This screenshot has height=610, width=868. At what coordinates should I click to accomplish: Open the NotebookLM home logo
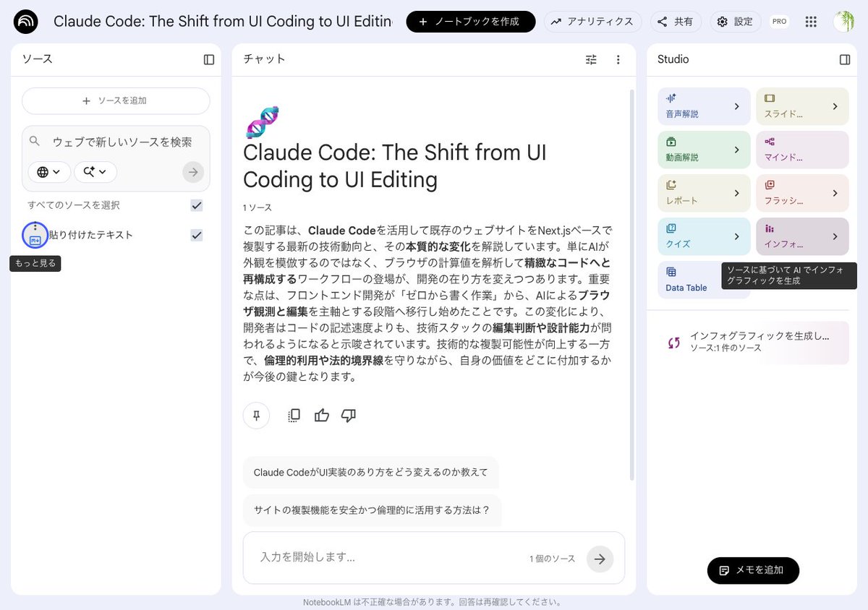[26, 22]
